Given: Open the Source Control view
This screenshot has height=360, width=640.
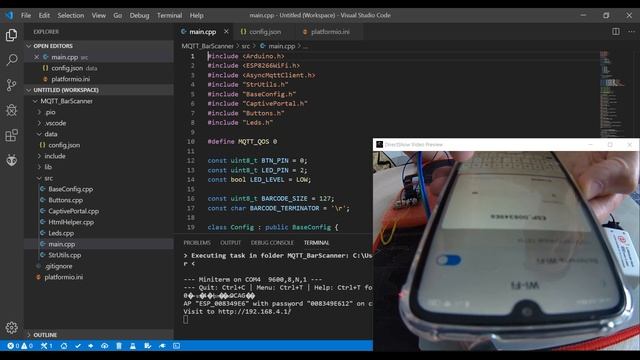Looking at the screenshot, I should coord(11,85).
